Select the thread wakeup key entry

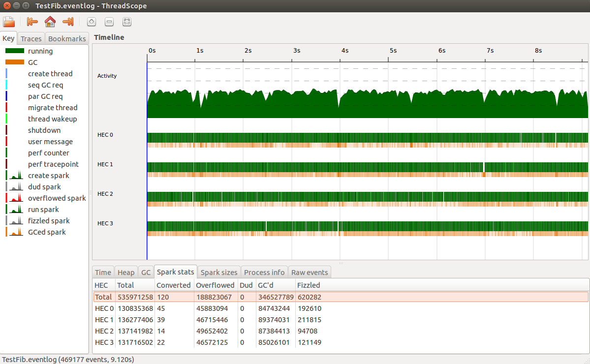coord(52,119)
